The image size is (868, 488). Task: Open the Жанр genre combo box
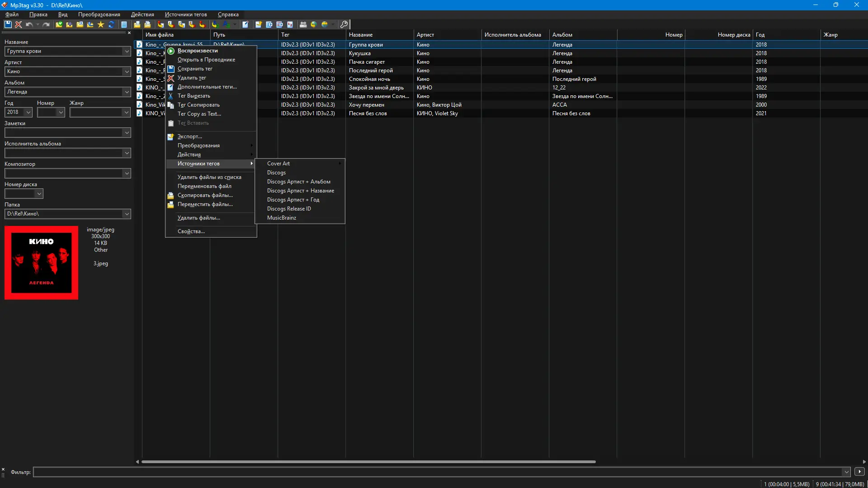coord(126,112)
